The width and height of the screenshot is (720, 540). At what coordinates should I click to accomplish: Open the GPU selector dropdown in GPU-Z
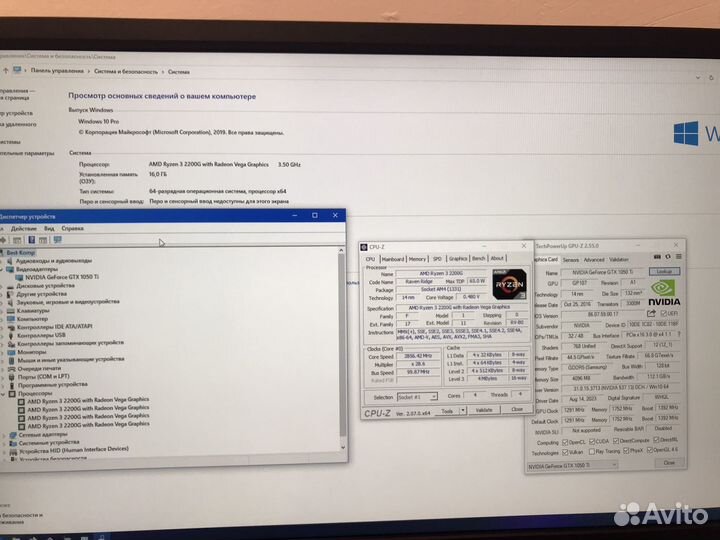click(614, 465)
